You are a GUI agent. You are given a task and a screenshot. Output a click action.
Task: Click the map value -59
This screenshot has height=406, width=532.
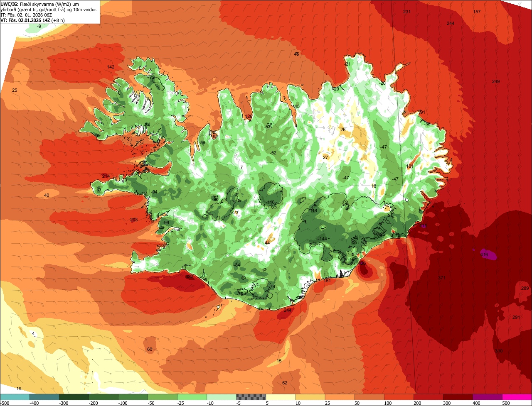pos(202,143)
